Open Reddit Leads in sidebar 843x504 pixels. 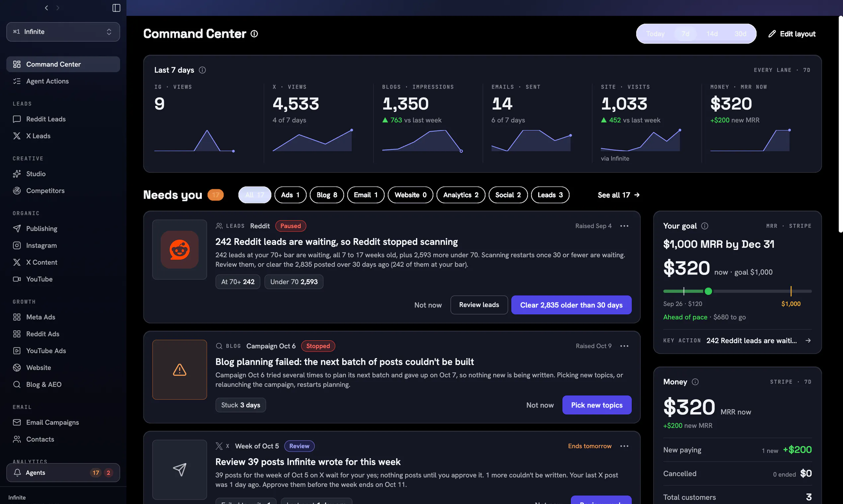pos(63,119)
